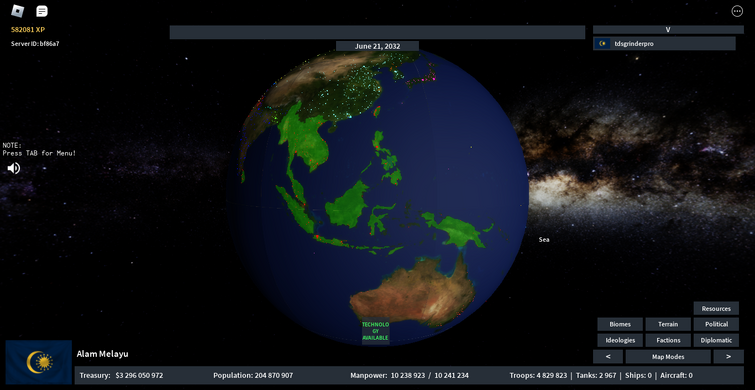The image size is (755, 390).
Task: Show the Diplomatic map mode
Action: click(716, 340)
